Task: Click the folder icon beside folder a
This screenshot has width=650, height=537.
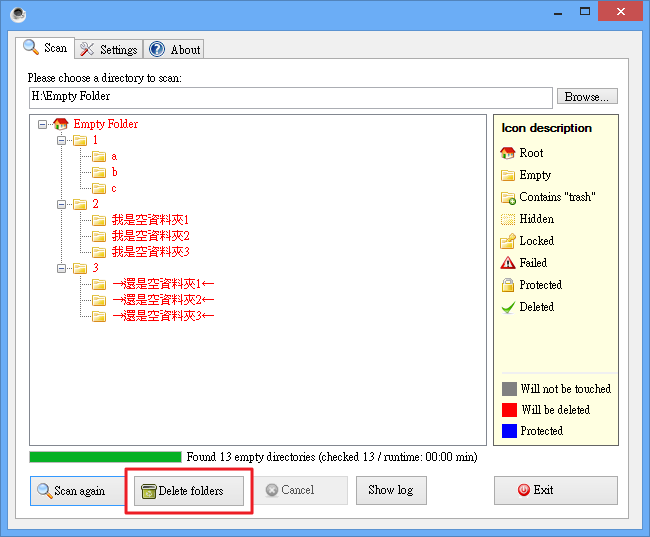Action: 99,156
